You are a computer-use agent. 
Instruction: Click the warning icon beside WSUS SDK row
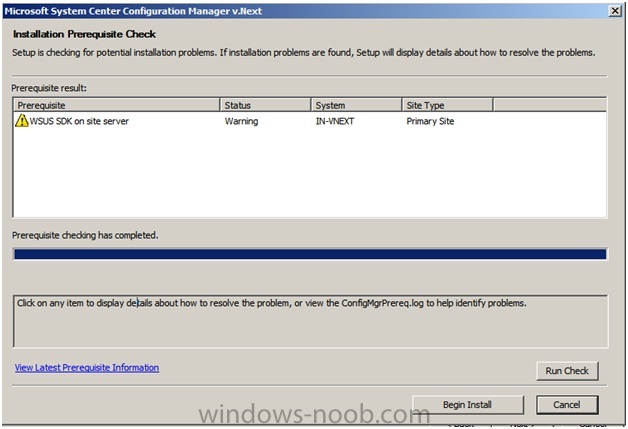[22, 121]
